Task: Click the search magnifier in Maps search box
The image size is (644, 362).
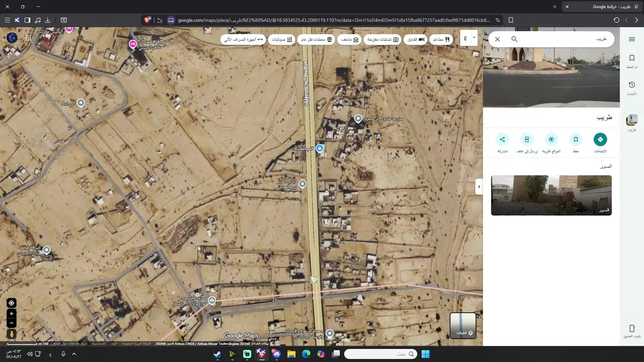Action: click(x=514, y=39)
